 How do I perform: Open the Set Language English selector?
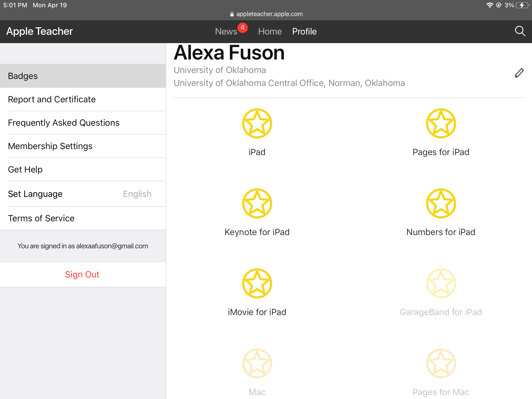point(83,194)
